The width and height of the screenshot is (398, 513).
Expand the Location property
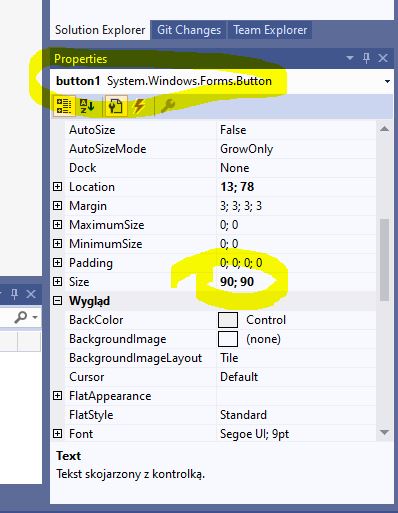coord(57,187)
